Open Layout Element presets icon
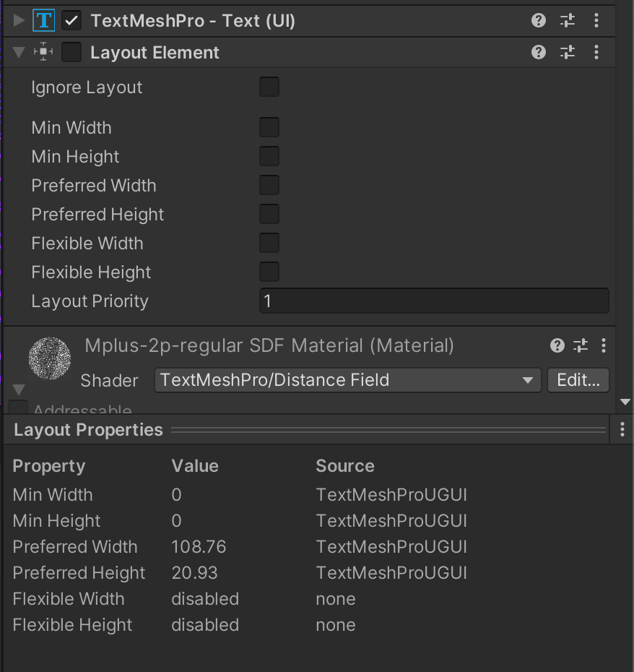634x672 pixels. click(568, 52)
